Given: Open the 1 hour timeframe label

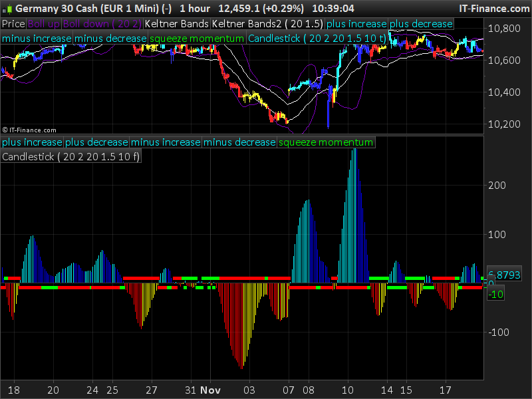Looking at the screenshot, I should click(x=195, y=9).
